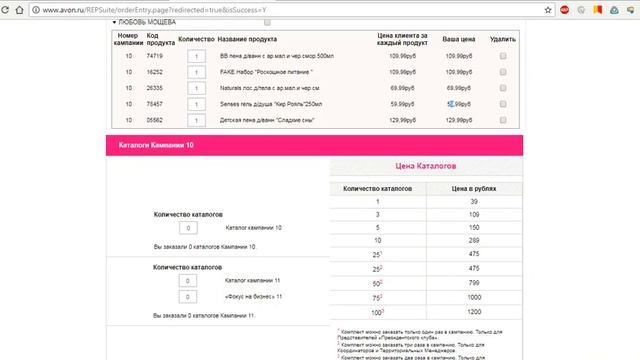The height and width of the screenshot is (360, 640).
Task: Edit quantity field for FAKE Набор row
Action: point(196,72)
